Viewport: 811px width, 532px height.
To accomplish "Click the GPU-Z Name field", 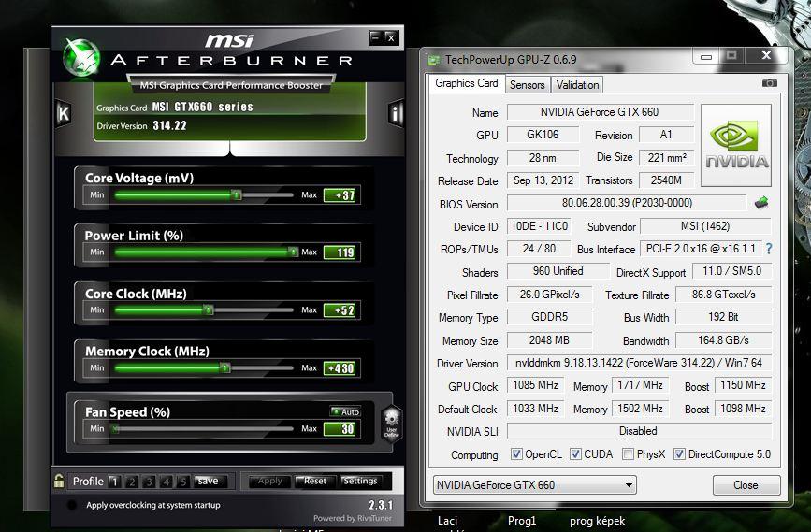I will 600,112.
